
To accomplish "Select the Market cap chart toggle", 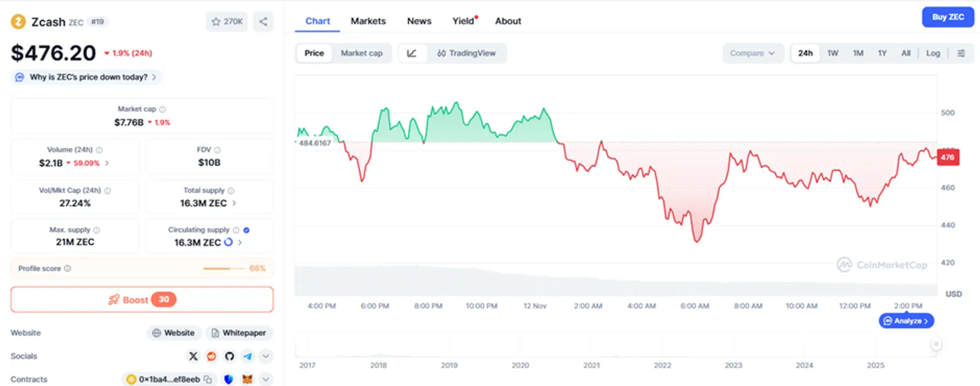I will tap(361, 53).
